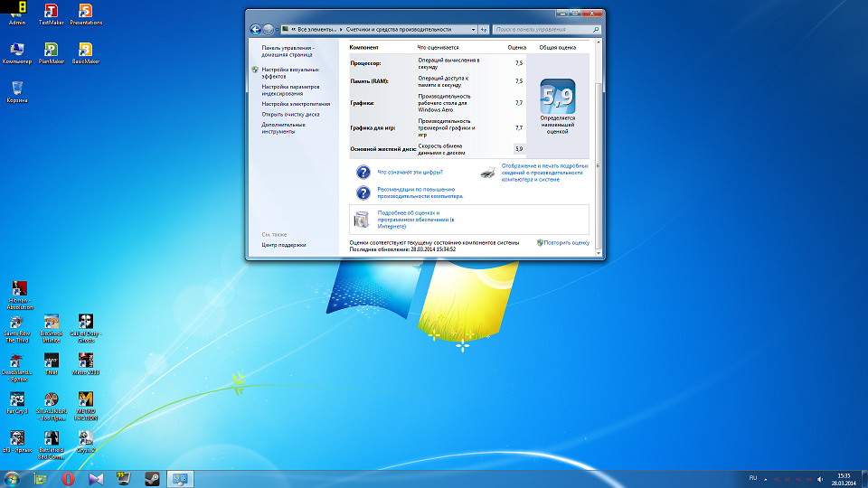
Task: Open the Windows Start menu orb
Action: coord(12,479)
